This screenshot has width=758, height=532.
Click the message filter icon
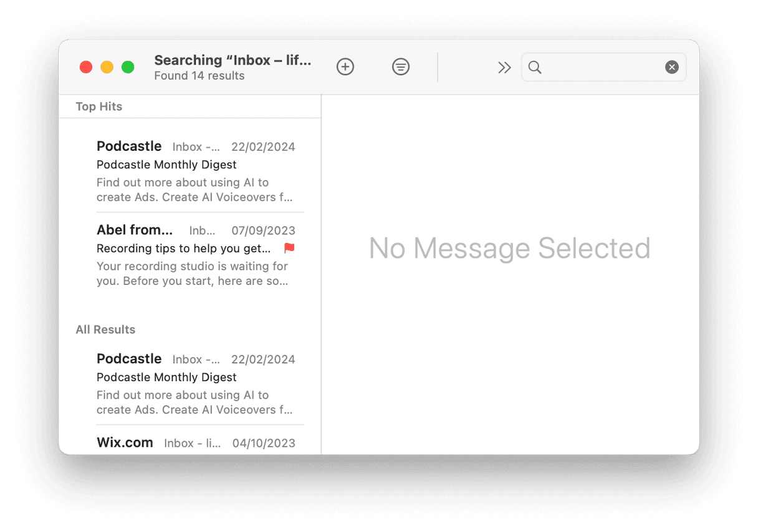(x=400, y=67)
